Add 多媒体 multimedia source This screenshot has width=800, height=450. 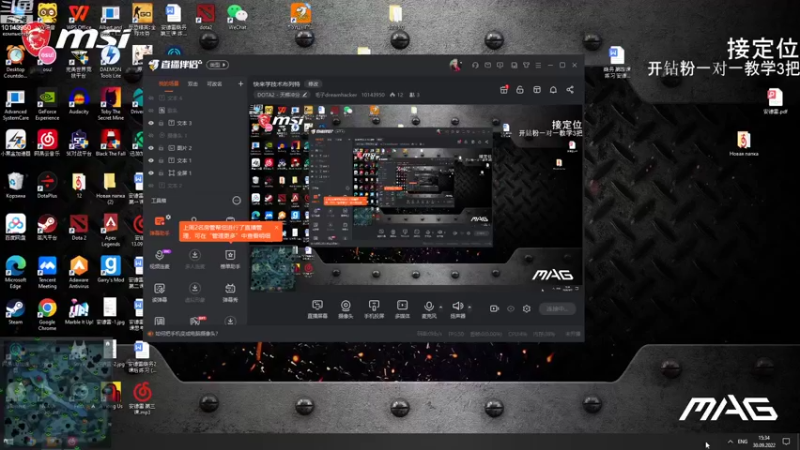tap(402, 309)
